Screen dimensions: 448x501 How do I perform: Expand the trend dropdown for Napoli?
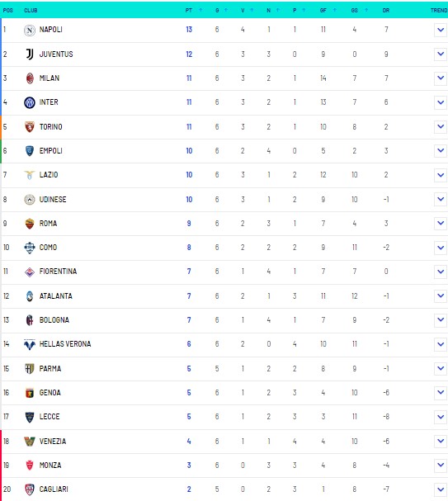[x=441, y=30]
